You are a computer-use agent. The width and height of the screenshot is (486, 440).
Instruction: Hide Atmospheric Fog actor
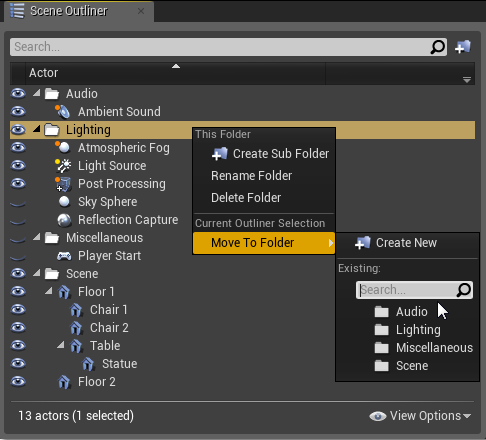tap(18, 148)
